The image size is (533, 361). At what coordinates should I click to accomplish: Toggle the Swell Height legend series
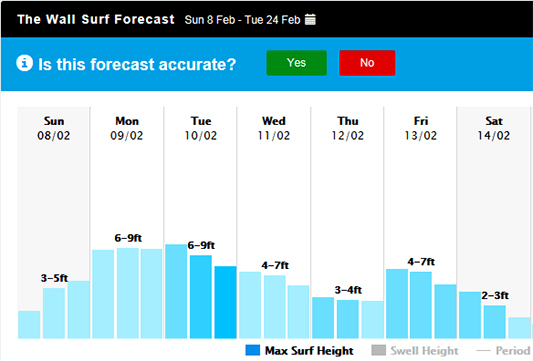415,350
